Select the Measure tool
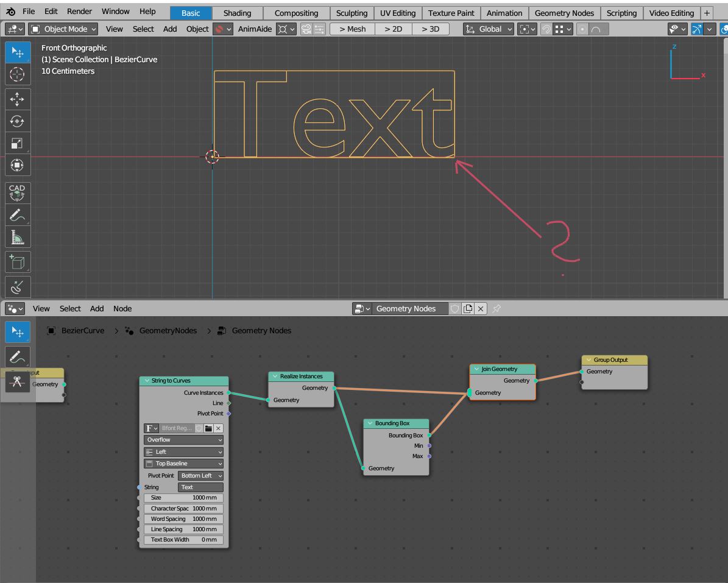Image resolution: width=728 pixels, height=583 pixels. tap(18, 238)
